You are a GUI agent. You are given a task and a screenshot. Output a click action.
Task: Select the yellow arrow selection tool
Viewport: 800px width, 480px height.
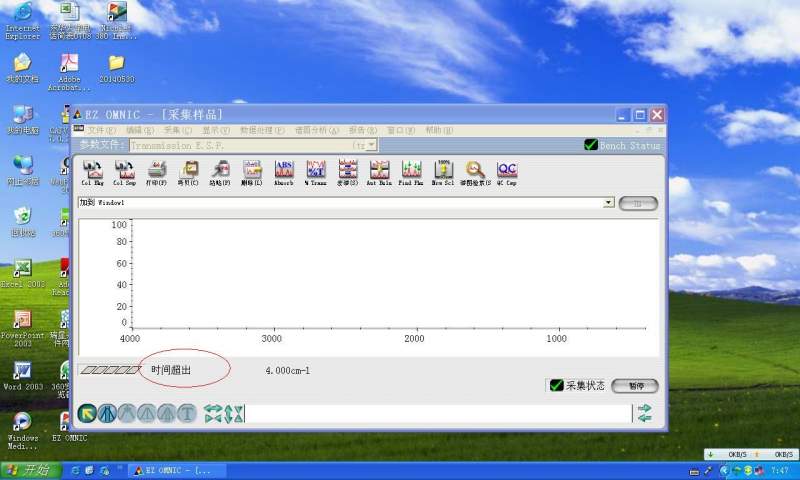(x=87, y=413)
